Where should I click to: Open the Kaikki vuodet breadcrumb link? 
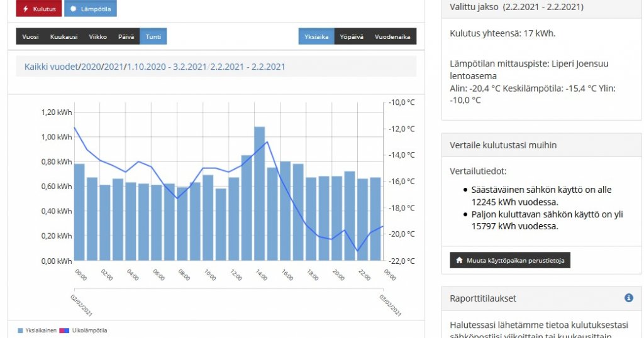click(x=51, y=67)
